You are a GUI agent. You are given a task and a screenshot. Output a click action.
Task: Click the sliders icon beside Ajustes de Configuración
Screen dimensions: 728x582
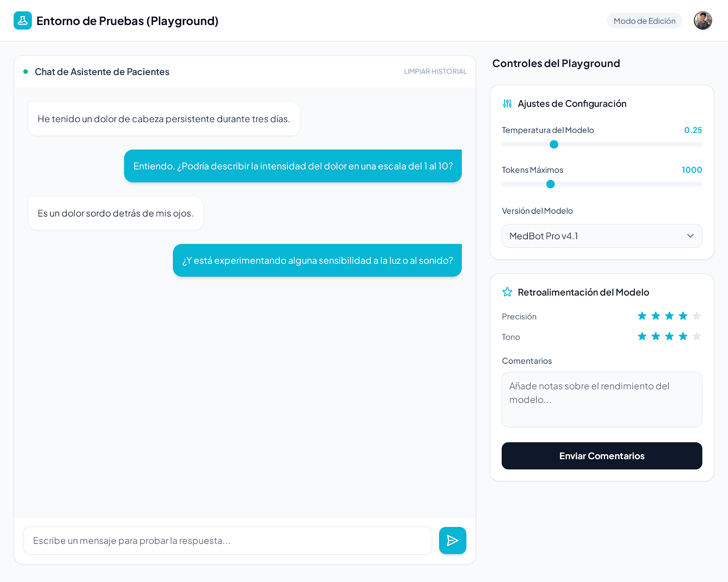[x=507, y=104]
